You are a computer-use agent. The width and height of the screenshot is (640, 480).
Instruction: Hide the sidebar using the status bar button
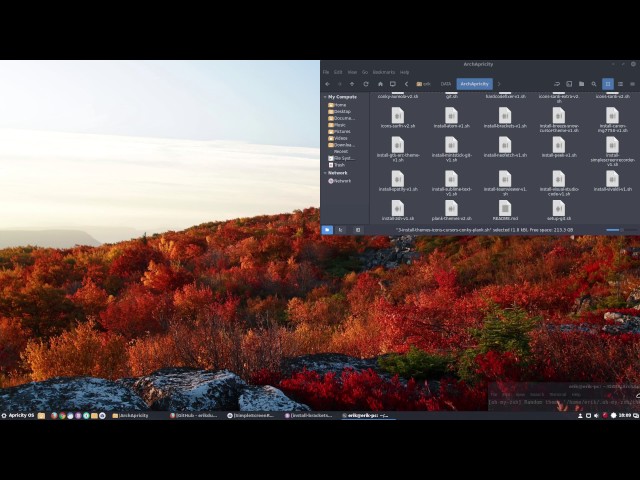[358, 230]
